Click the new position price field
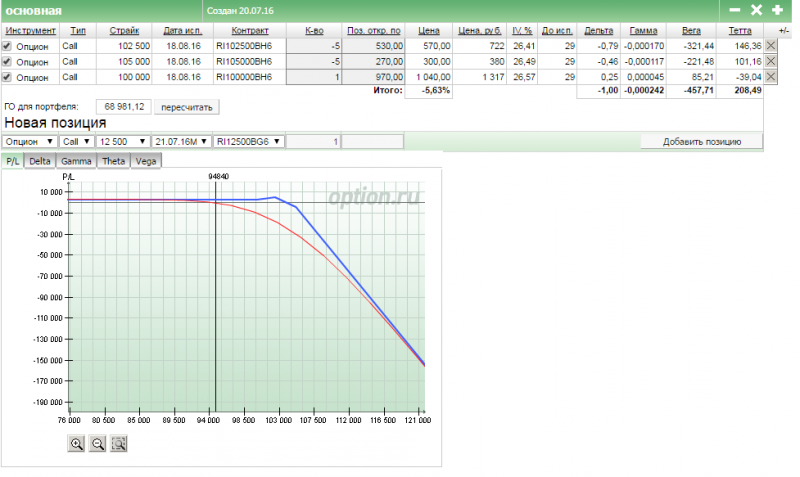This screenshot has width=800, height=477. tap(372, 141)
